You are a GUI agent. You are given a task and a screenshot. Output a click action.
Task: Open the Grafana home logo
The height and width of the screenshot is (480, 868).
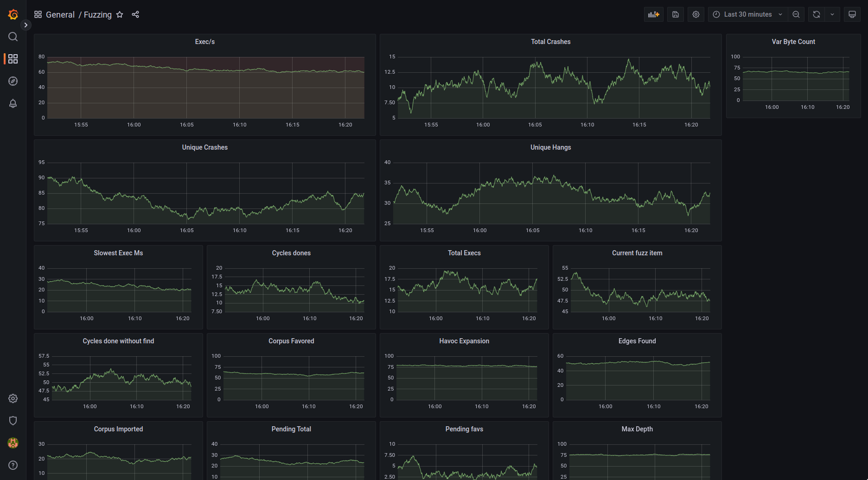tap(13, 14)
